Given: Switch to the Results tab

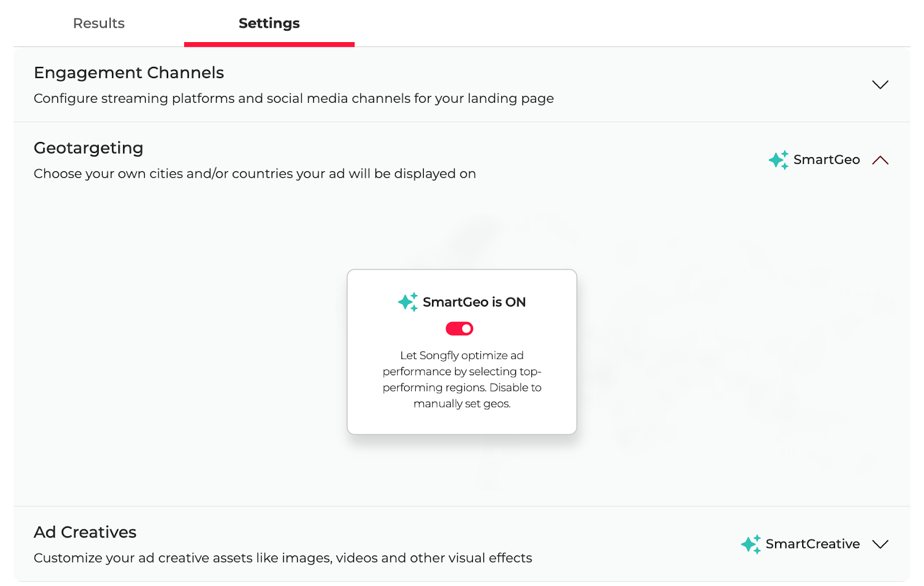Looking at the screenshot, I should (99, 23).
